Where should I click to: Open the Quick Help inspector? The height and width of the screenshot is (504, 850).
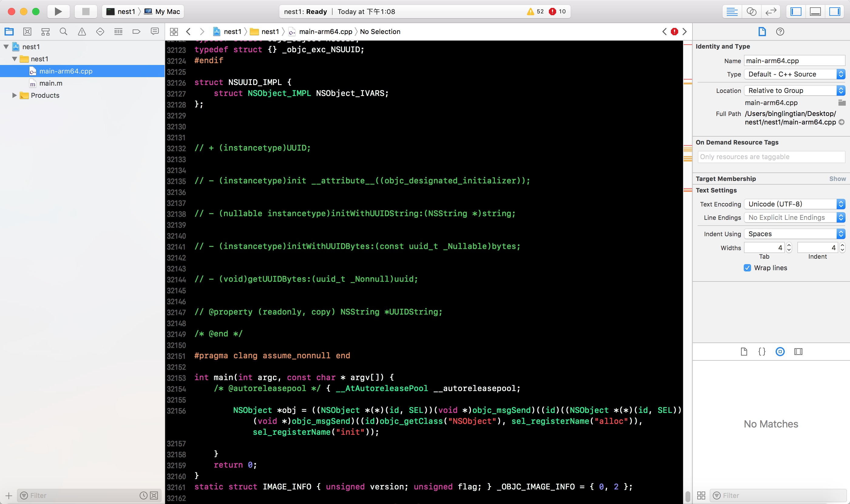click(x=780, y=32)
